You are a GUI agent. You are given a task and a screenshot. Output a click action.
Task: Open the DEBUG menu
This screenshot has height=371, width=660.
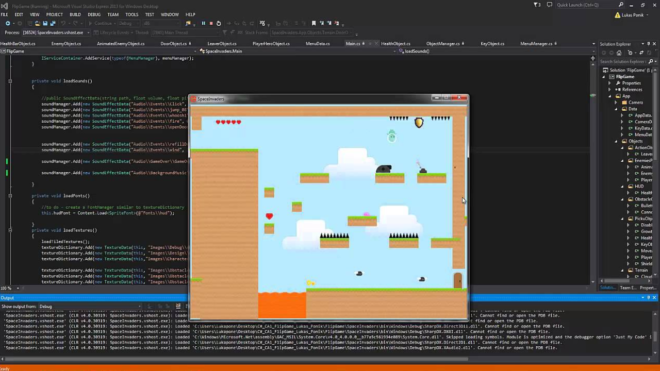94,15
